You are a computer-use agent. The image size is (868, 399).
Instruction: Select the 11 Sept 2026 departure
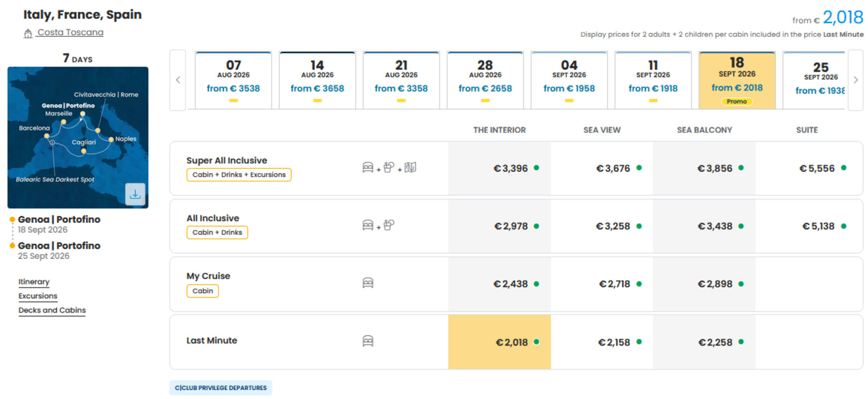click(x=653, y=80)
